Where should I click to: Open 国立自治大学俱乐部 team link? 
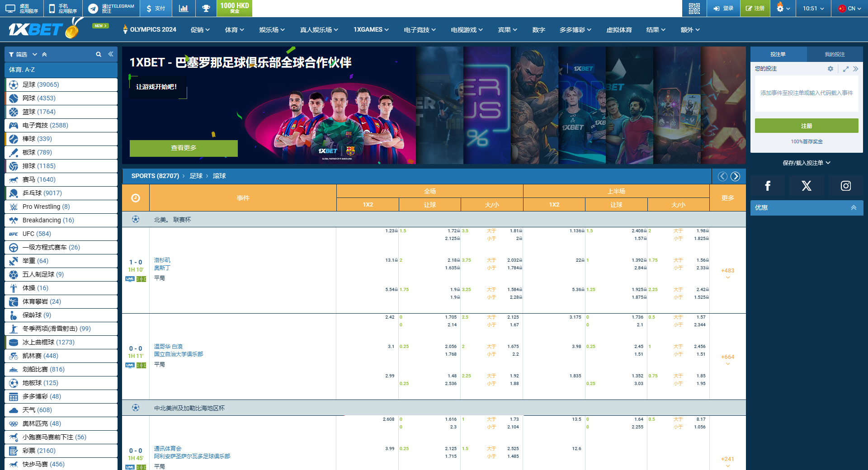179,354
